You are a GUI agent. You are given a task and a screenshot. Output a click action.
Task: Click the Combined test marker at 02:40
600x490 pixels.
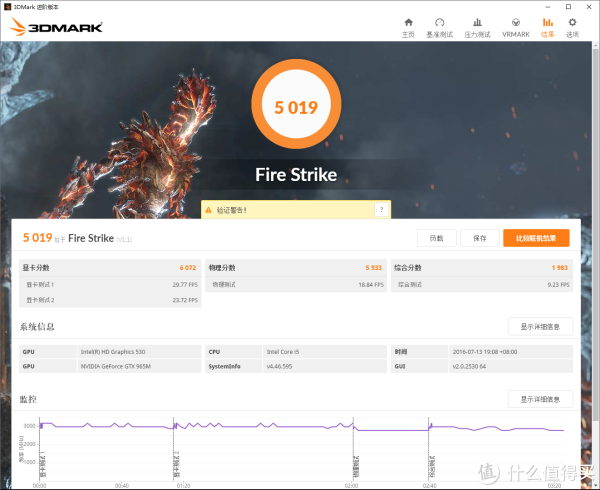[431, 467]
